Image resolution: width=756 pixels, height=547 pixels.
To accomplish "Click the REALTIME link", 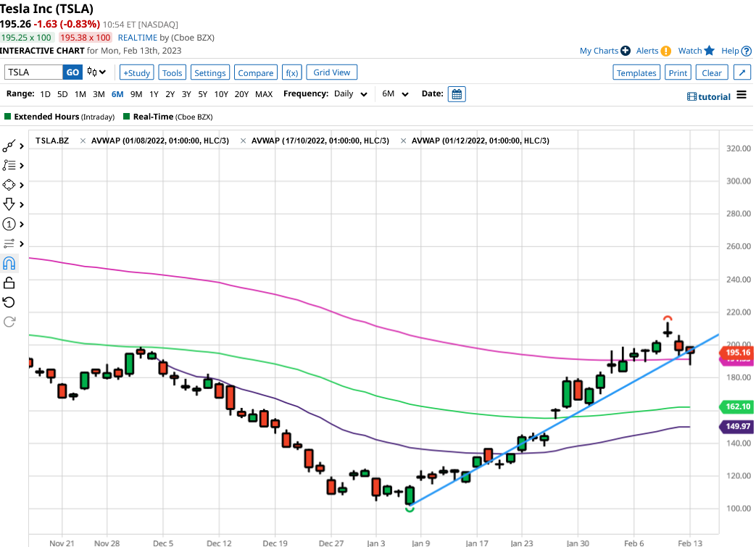I will click(138, 38).
